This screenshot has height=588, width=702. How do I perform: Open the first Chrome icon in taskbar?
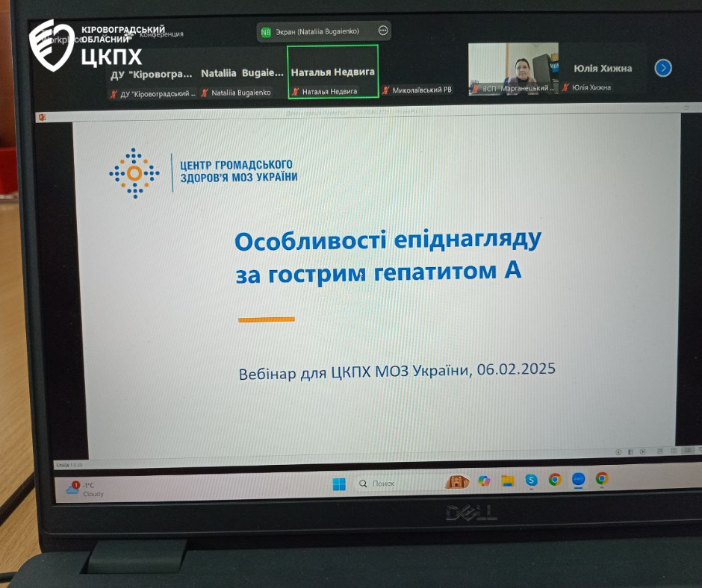pos(554,479)
